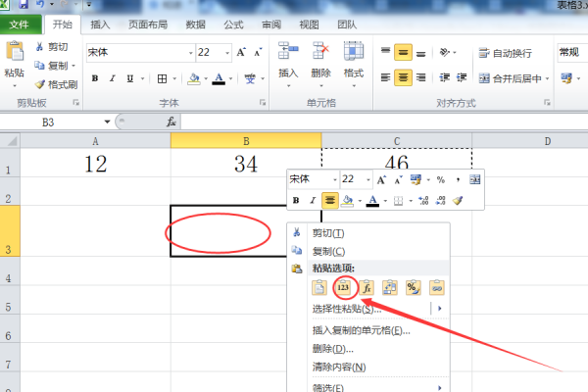Switch to the View (视图) tab
The height and width of the screenshot is (392, 588).
(x=309, y=24)
